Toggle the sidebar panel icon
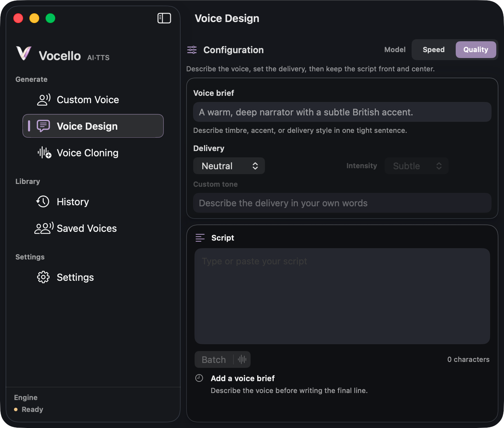 [x=164, y=18]
